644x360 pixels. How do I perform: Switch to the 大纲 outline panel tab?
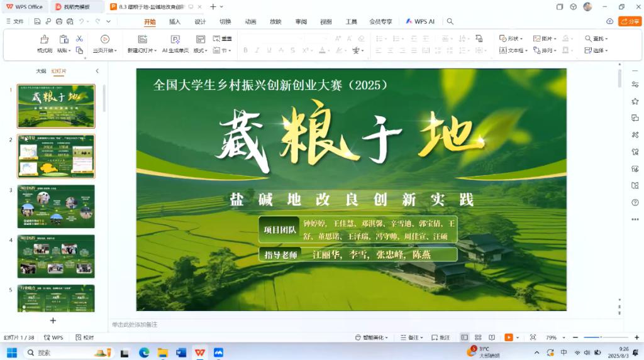41,71
